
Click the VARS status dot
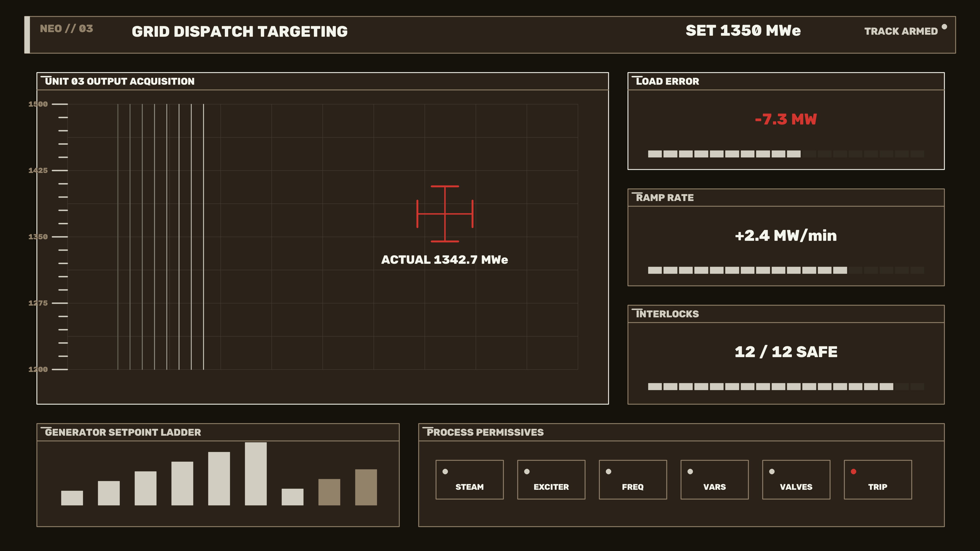690,471
